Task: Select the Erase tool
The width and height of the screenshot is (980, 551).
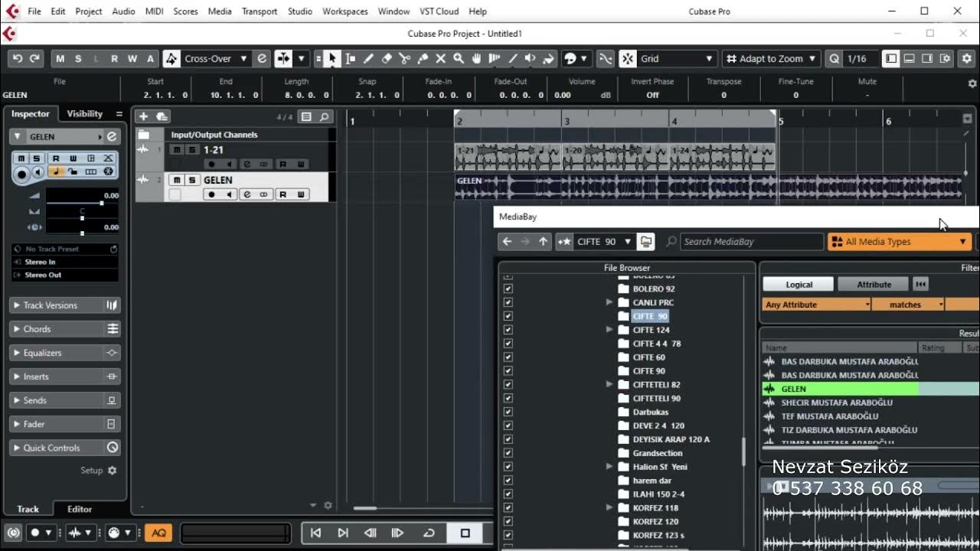Action: 387,58
